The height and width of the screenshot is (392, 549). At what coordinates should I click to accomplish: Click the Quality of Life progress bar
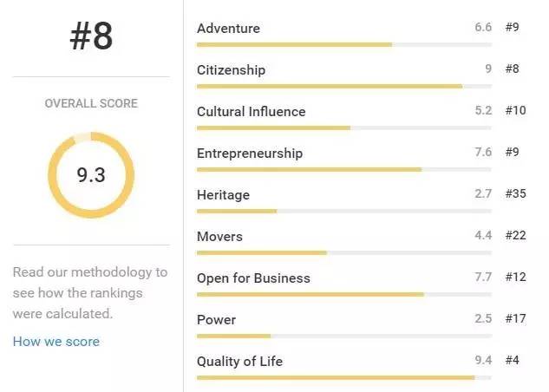point(343,377)
